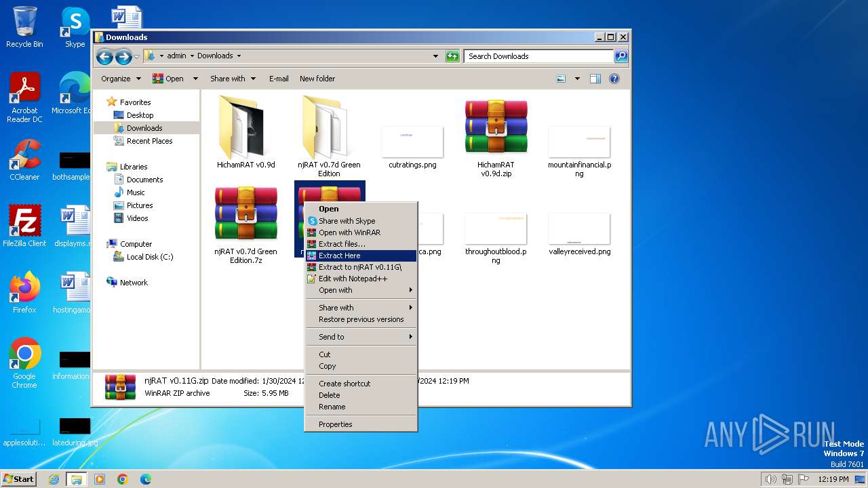Open the view options dropdown arrow
Screen dimensions: 868x488
pos(577,79)
